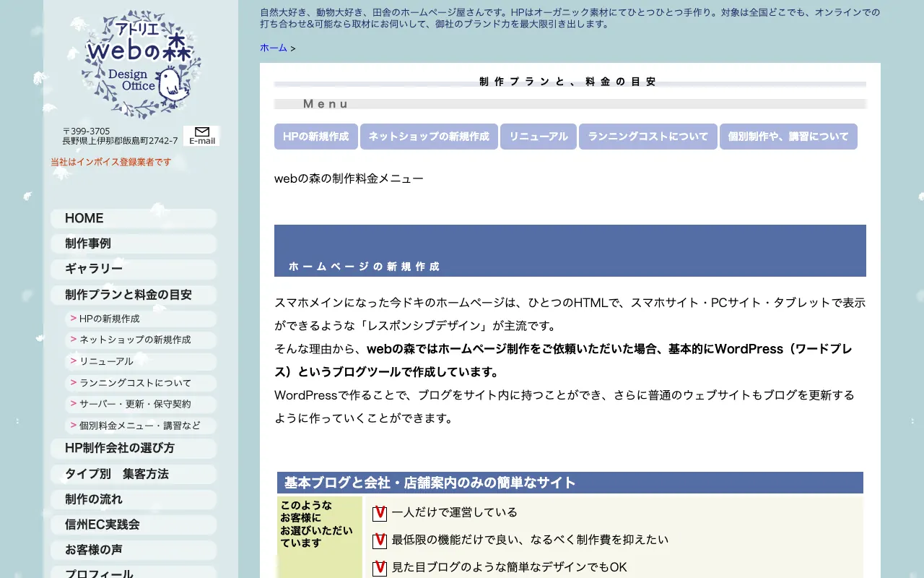This screenshot has height=578, width=924.
Task: Open 制作事例 in the sidebar menu
Action: pos(134,243)
